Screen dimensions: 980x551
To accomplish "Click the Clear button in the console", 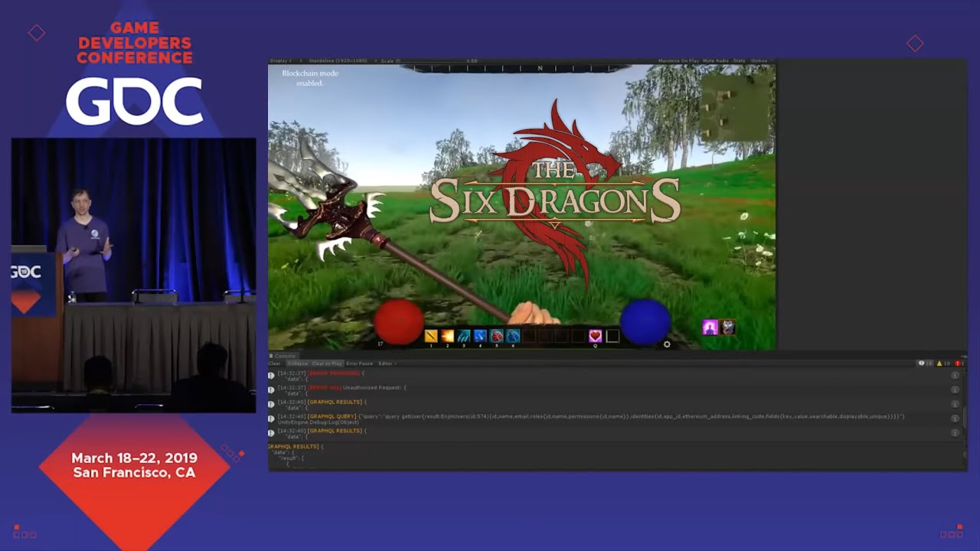I will (x=274, y=364).
